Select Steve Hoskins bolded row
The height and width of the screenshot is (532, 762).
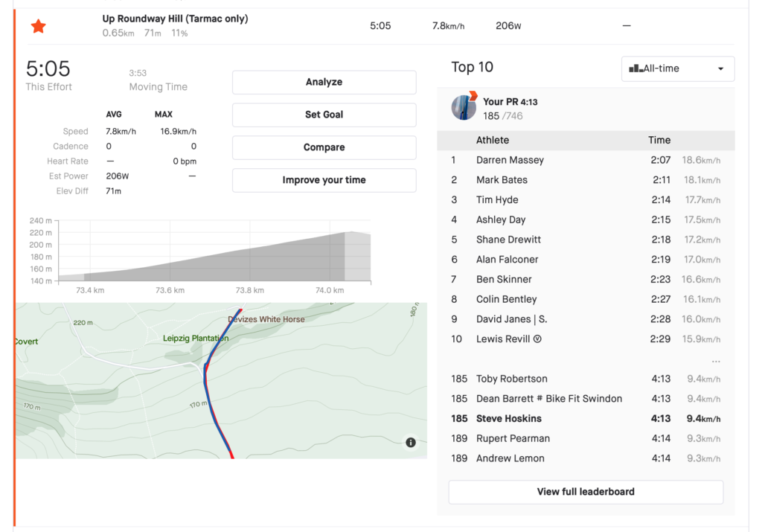pyautogui.click(x=586, y=419)
